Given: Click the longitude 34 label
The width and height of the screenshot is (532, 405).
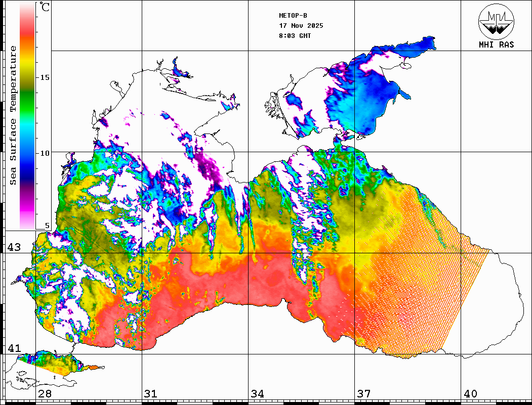Looking at the screenshot, I should point(257,394).
